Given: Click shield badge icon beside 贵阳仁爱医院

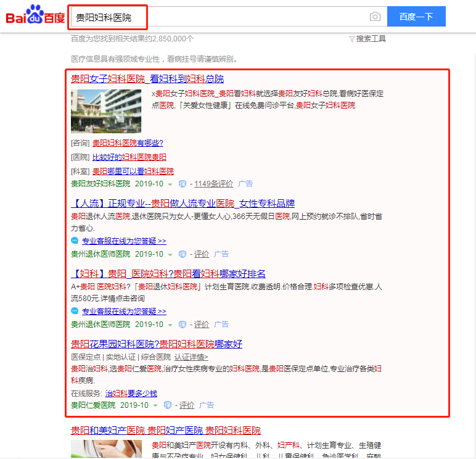Looking at the screenshot, I should (168, 405).
